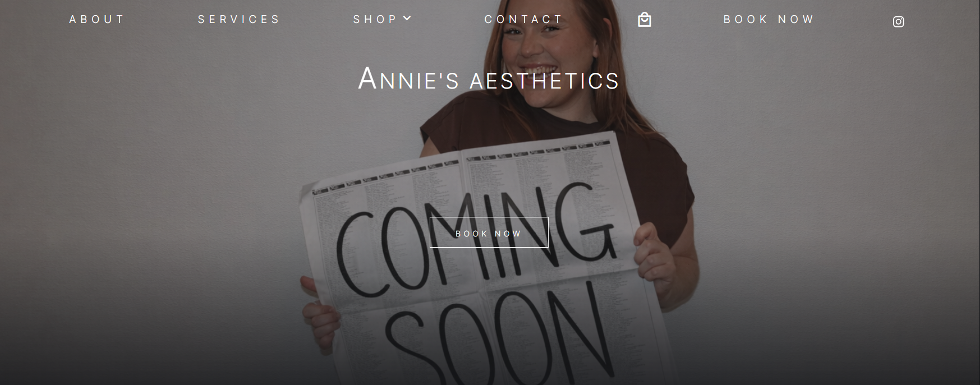
Task: Open the ABOUT page
Action: [96, 20]
